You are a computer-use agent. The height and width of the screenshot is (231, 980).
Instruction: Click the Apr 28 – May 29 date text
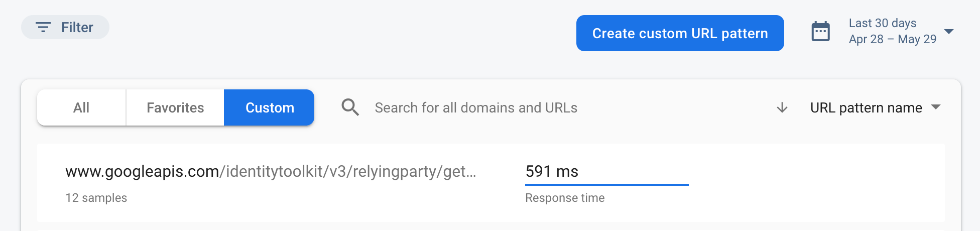(892, 39)
